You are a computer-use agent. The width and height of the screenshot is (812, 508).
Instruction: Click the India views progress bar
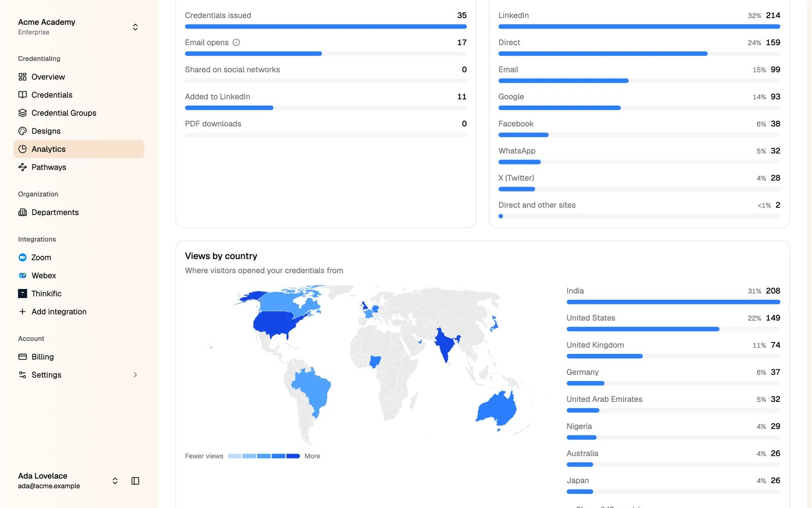pyautogui.click(x=673, y=302)
